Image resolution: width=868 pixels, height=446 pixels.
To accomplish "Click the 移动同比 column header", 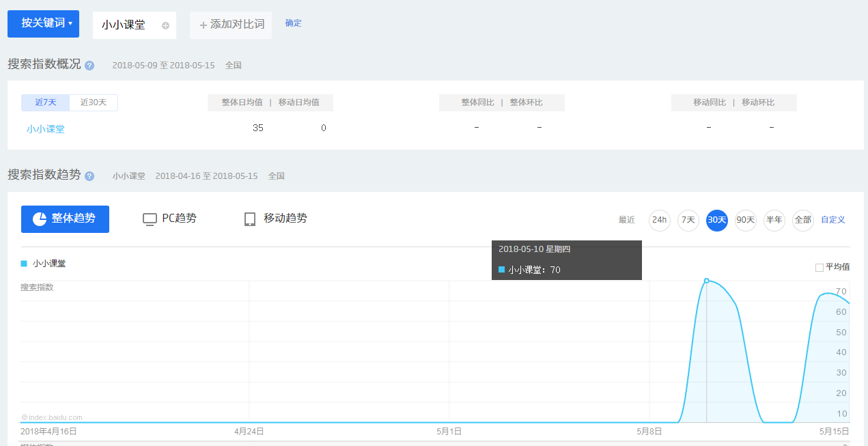I will (x=710, y=102).
